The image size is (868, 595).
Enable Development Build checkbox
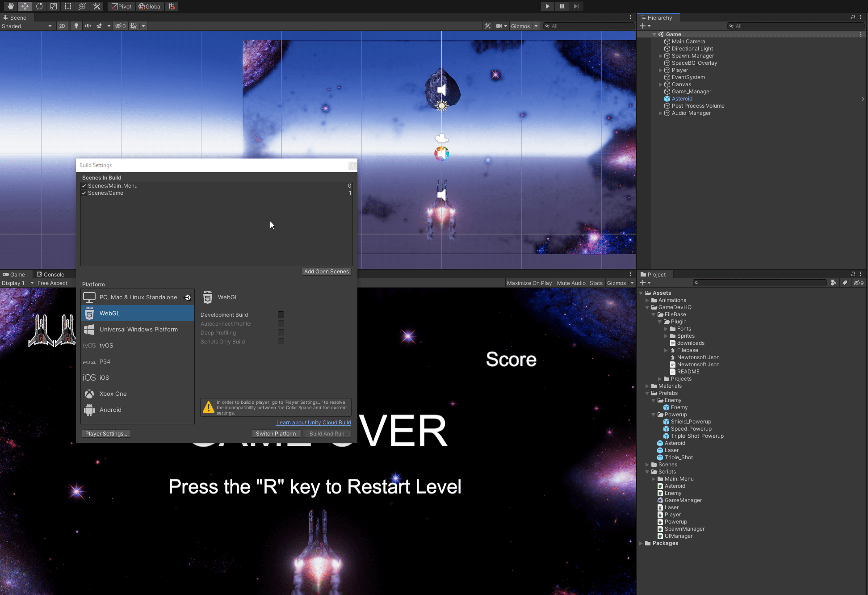tap(281, 314)
